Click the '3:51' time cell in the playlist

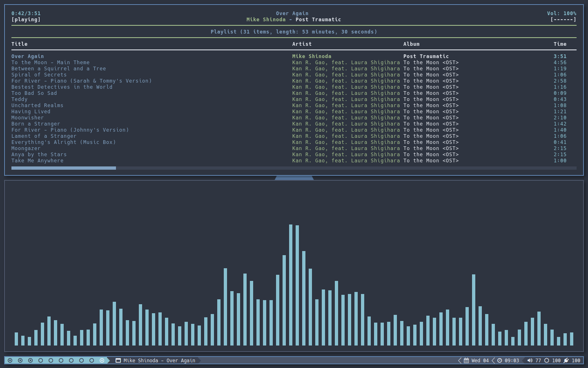560,56
